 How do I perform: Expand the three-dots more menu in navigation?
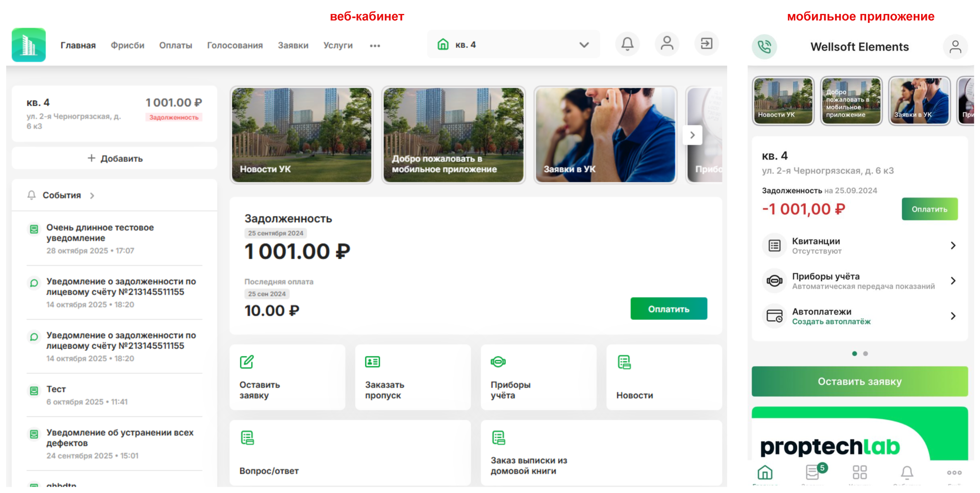(x=375, y=46)
